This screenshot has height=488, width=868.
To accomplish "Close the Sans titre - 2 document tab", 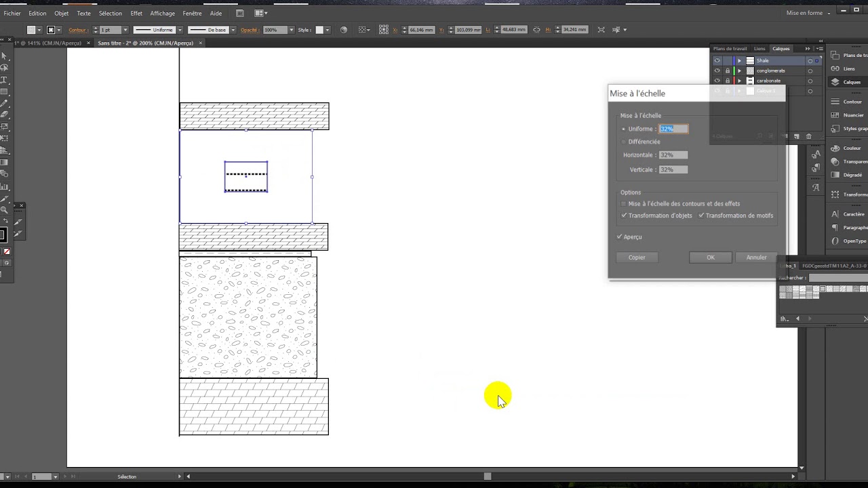I will (201, 43).
